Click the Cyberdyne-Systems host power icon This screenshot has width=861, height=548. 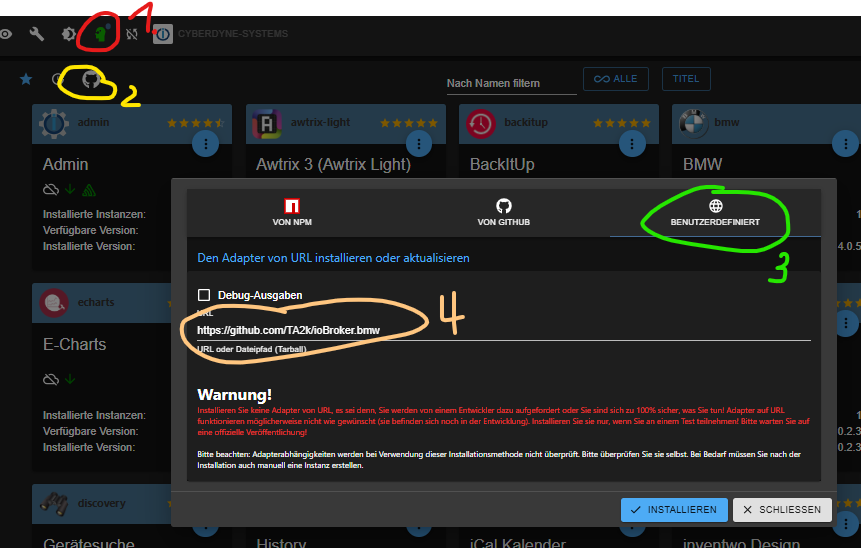[x=163, y=34]
